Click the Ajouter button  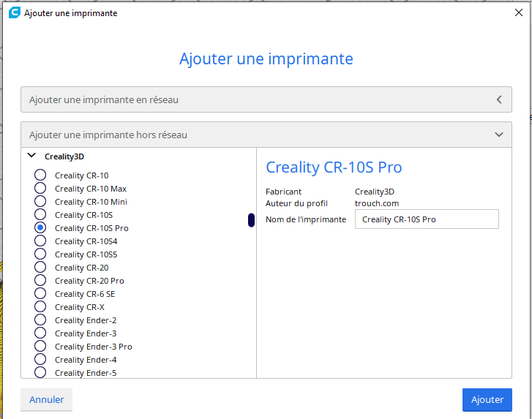(487, 400)
